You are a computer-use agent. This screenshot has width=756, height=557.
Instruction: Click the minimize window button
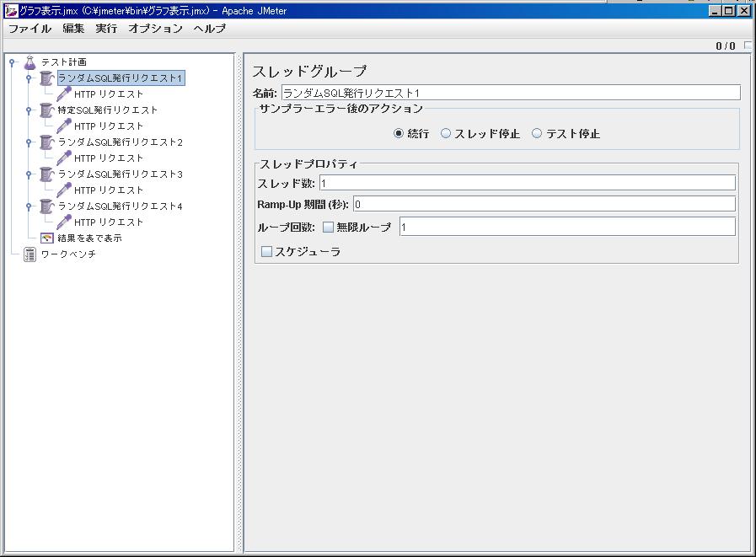[x=716, y=11]
